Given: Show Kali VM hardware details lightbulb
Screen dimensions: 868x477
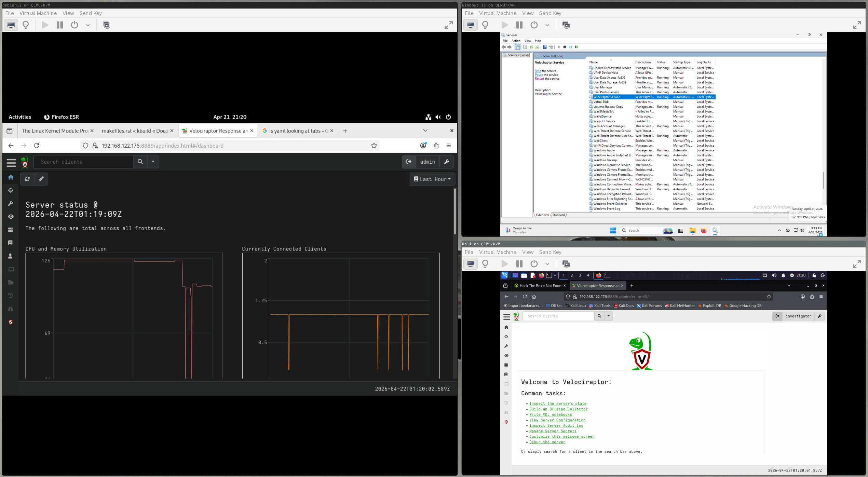Looking at the screenshot, I should (x=485, y=264).
